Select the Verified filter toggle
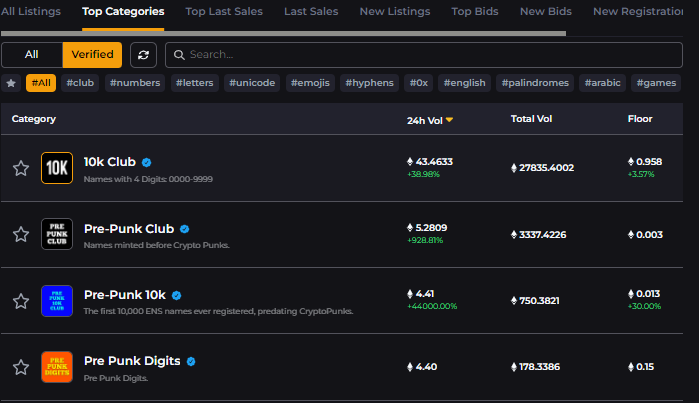The image size is (699, 403). tap(92, 55)
